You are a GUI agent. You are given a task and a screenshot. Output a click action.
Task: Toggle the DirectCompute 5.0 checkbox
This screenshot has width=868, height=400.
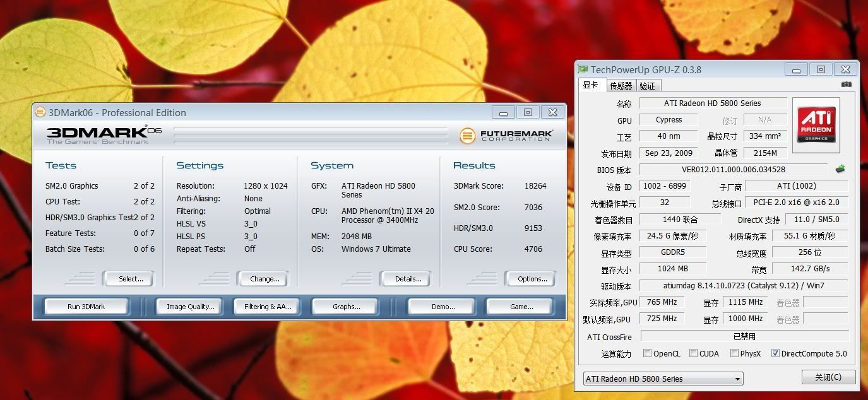[x=775, y=353]
